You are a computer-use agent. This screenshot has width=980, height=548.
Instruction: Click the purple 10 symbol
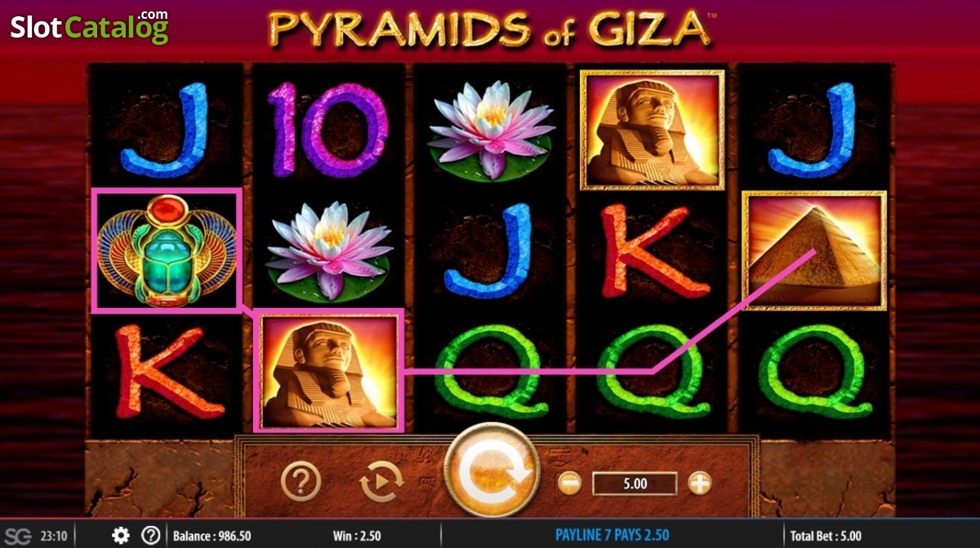[x=328, y=130]
